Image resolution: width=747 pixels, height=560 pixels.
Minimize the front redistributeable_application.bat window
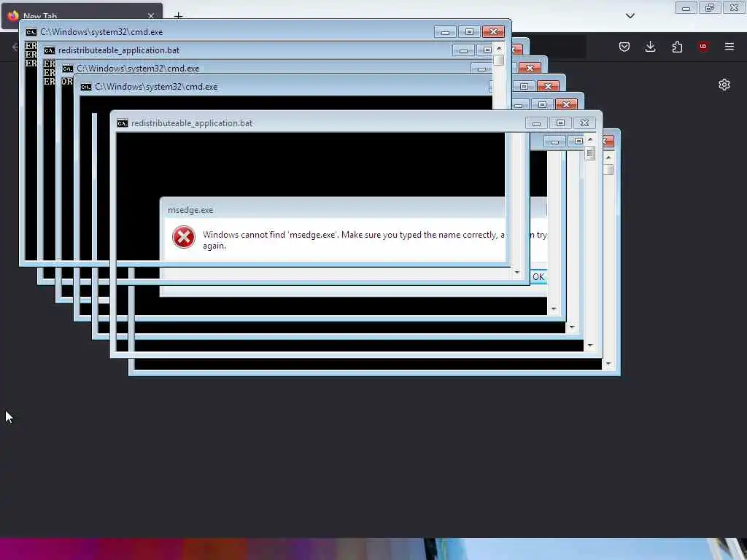point(536,123)
